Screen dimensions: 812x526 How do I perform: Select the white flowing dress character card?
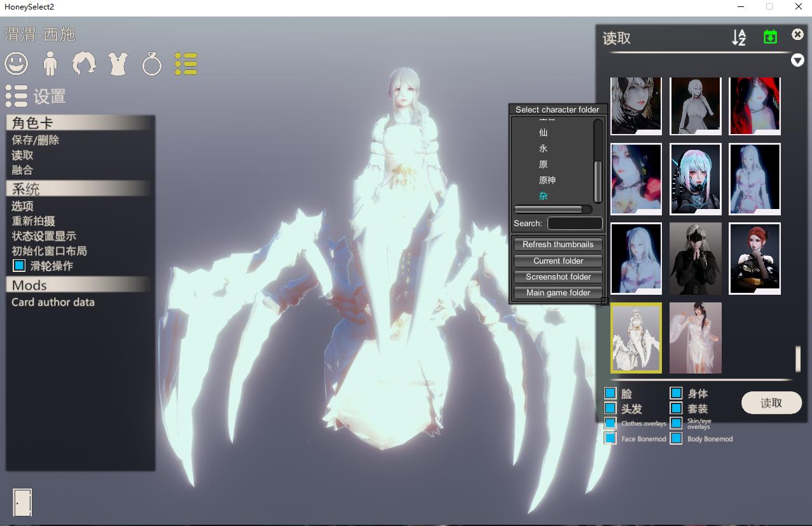pyautogui.click(x=696, y=338)
